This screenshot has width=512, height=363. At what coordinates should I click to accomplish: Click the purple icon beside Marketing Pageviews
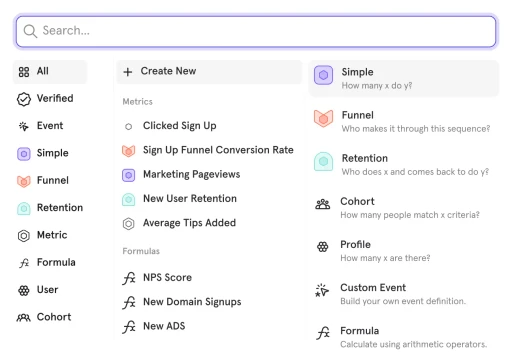click(128, 175)
